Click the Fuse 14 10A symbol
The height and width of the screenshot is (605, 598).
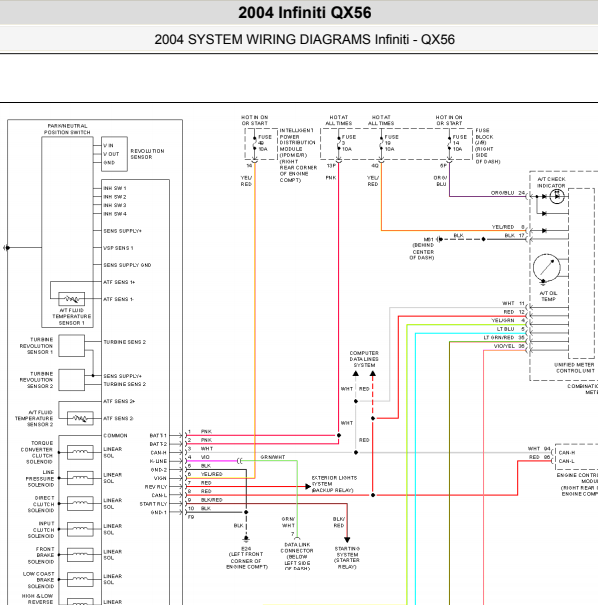[449, 143]
